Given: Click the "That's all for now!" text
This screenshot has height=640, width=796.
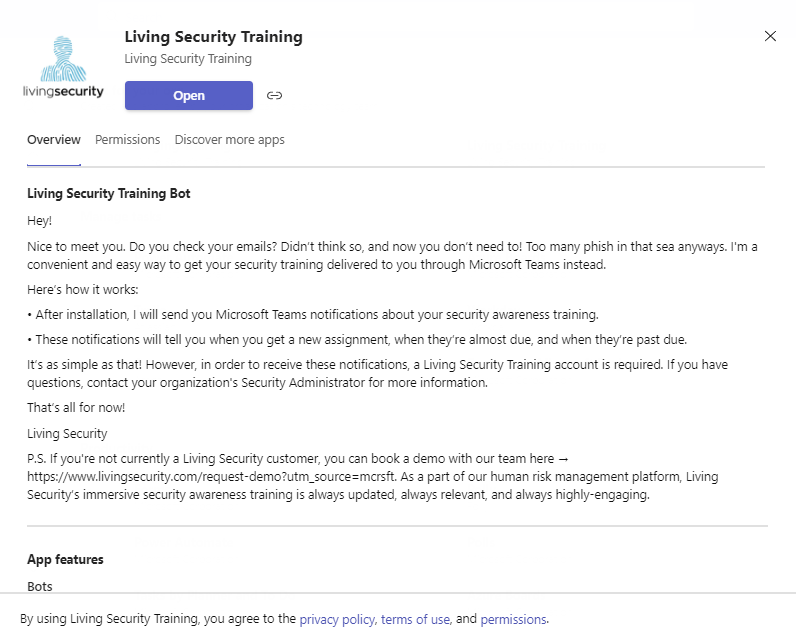Looking at the screenshot, I should 76,408.
